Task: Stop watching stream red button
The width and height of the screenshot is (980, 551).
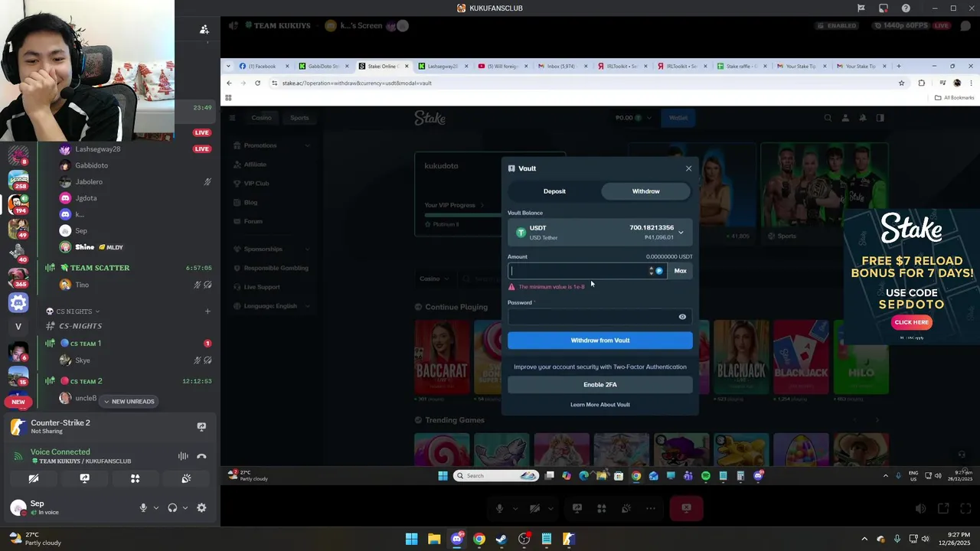Action: [x=686, y=508]
